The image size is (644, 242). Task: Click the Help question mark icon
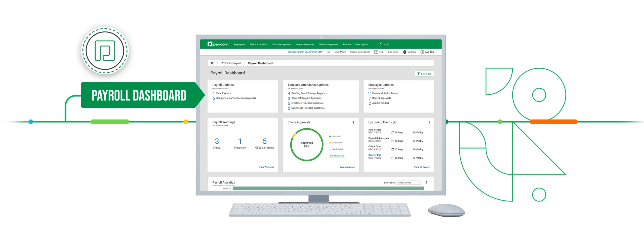tap(376, 52)
